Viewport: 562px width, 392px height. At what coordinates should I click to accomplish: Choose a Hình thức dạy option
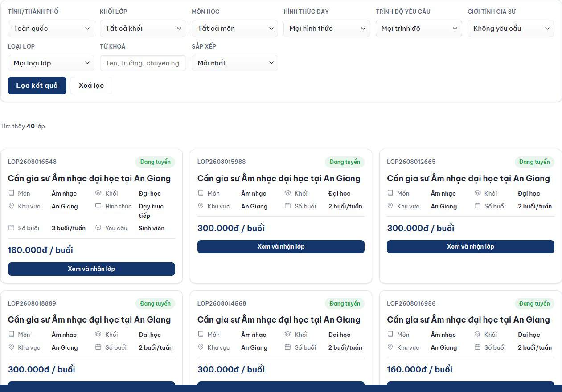tap(327, 29)
